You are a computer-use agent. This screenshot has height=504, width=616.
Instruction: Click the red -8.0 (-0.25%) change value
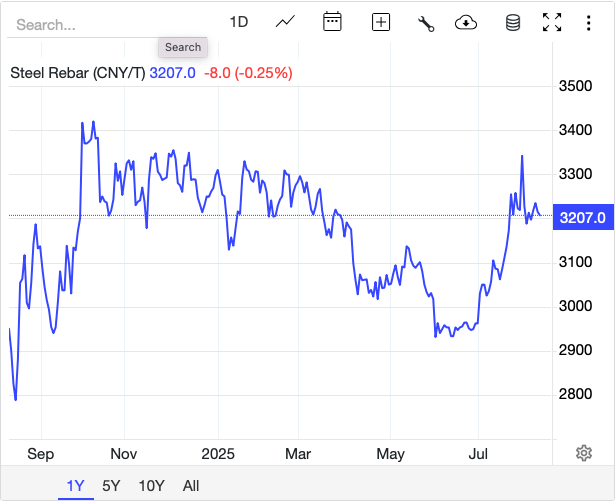pyautogui.click(x=248, y=72)
